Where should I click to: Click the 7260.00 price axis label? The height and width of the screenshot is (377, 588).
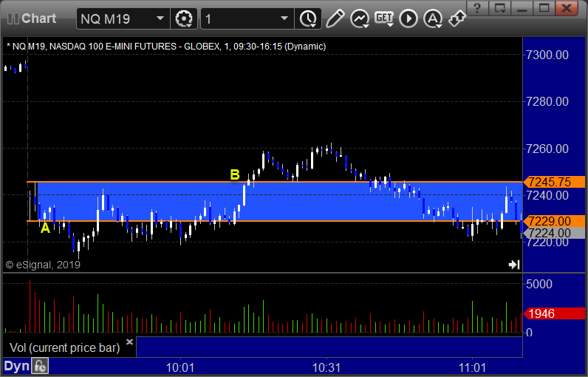coord(547,149)
